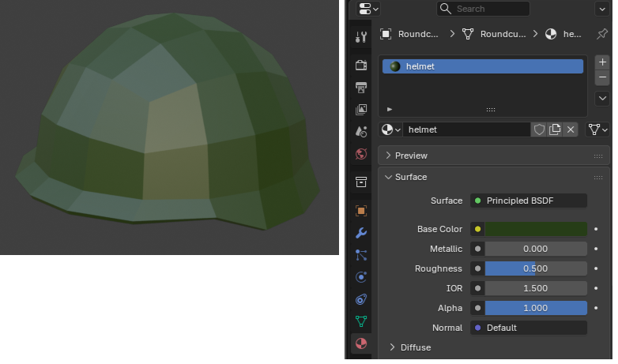Expand the Preview panel
Viewport: 618px width, 364px height.
pos(411,156)
